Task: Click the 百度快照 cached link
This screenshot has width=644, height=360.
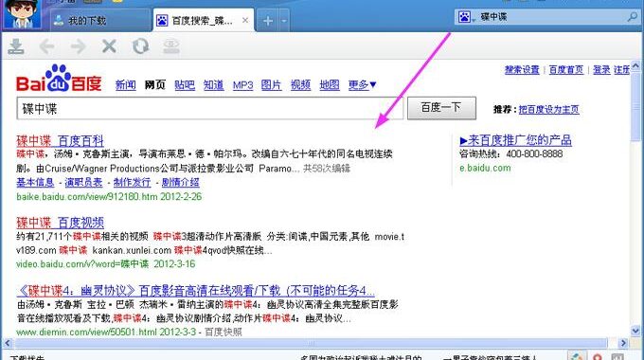Action: coord(223,332)
